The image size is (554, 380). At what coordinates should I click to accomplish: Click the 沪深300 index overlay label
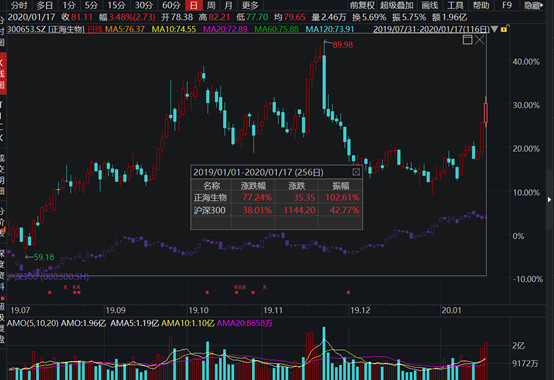[48, 277]
